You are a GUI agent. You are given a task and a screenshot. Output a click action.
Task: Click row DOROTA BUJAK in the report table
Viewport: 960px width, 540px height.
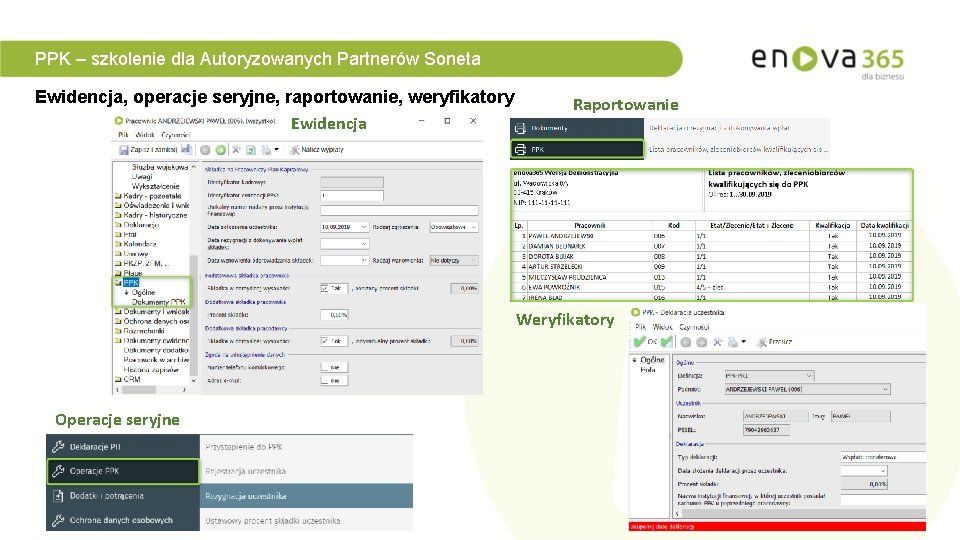tap(711, 257)
